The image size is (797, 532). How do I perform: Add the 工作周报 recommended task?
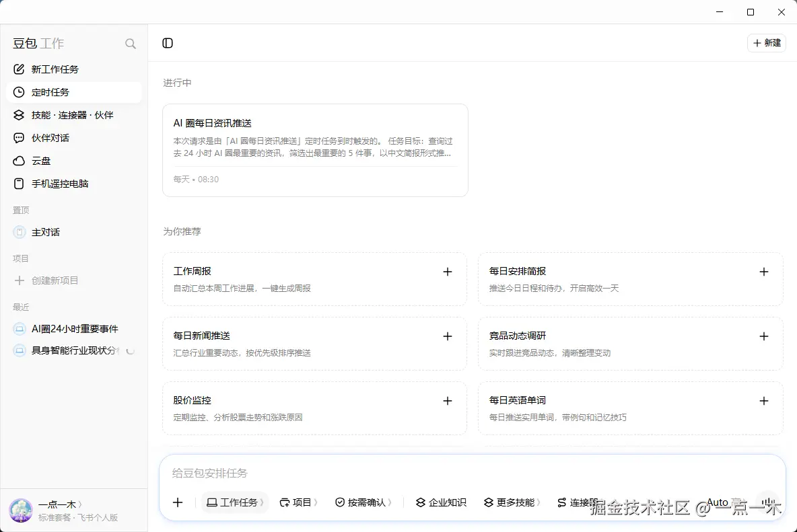pos(447,272)
